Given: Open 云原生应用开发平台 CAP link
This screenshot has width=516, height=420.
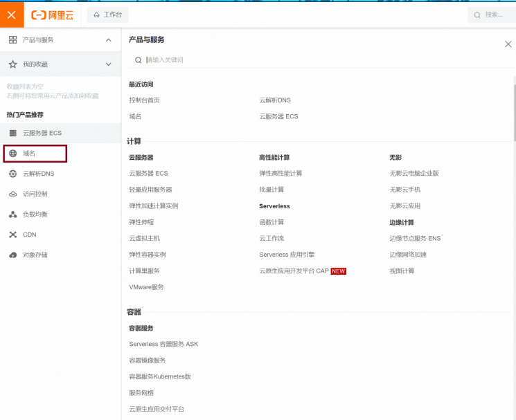Looking at the screenshot, I should coord(294,271).
